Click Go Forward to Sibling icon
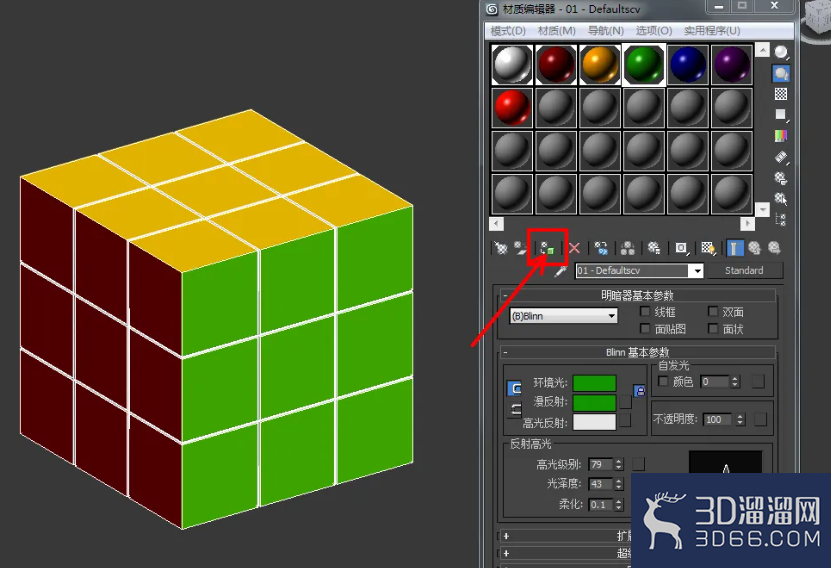 (x=774, y=248)
